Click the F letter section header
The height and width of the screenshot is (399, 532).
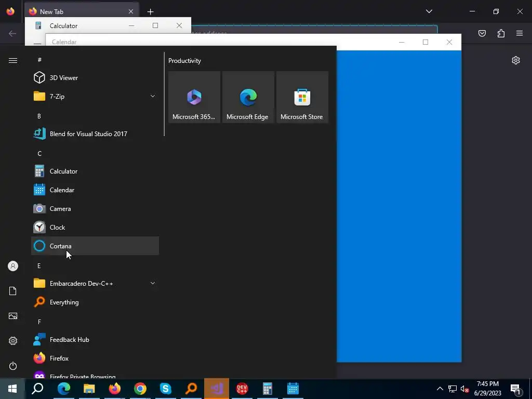[x=39, y=322]
